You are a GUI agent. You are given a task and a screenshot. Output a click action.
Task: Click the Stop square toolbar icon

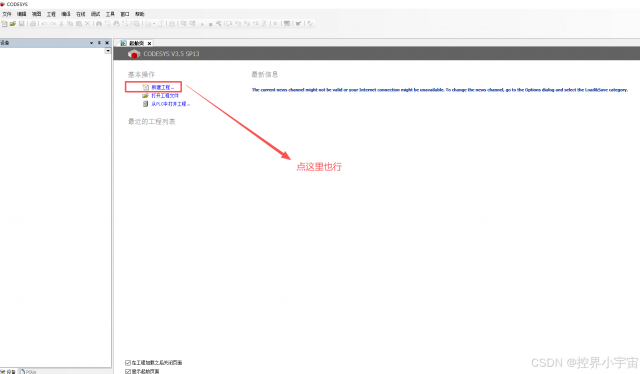point(211,24)
